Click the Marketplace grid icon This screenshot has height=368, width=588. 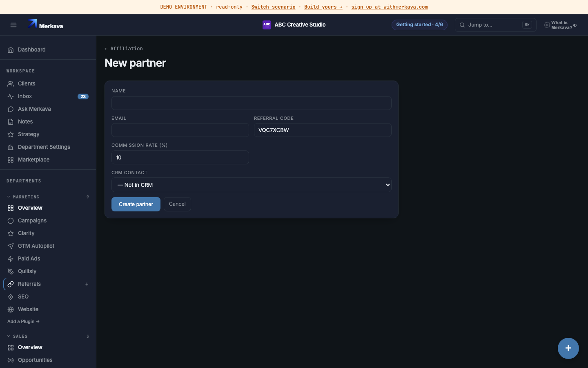coord(11,160)
